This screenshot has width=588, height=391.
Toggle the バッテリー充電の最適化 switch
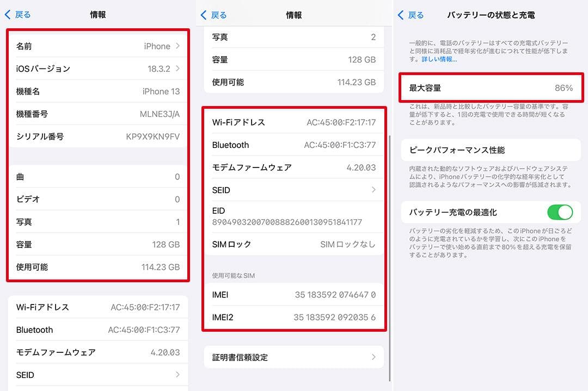point(560,212)
